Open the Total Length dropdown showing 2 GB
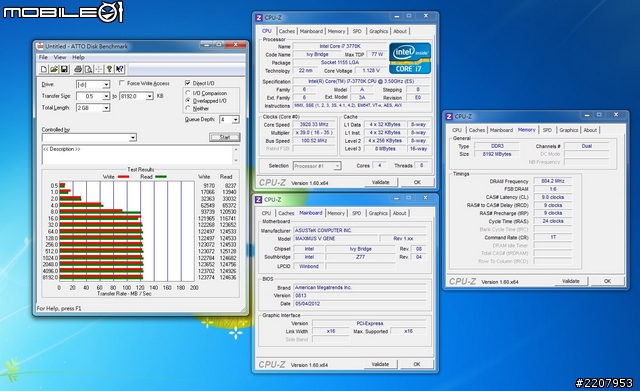 tap(106, 108)
